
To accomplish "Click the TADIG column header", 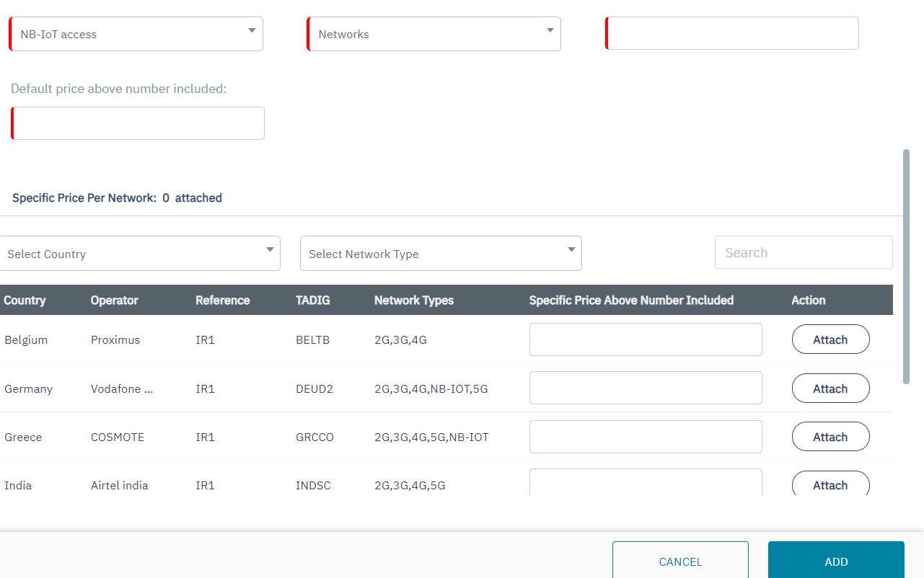I will click(312, 301).
